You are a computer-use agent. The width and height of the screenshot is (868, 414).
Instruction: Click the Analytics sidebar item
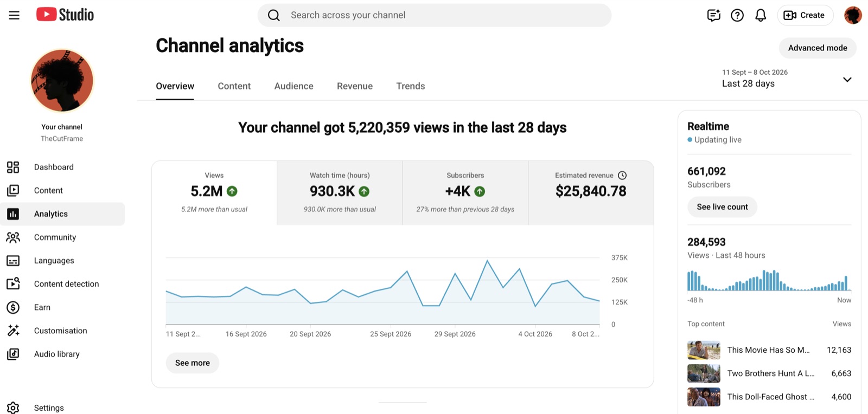point(62,214)
